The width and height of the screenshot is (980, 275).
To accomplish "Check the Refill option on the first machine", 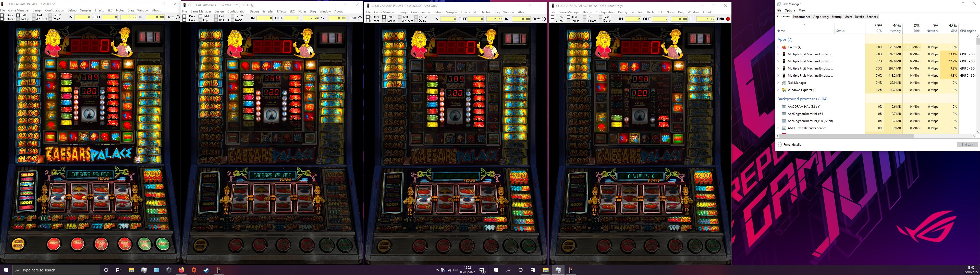I will tap(18, 15).
